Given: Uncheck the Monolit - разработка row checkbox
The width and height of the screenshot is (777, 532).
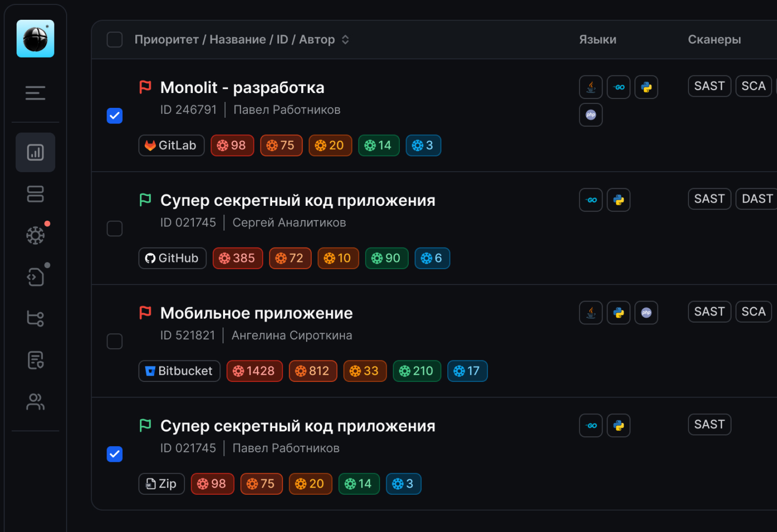Looking at the screenshot, I should 115,115.
